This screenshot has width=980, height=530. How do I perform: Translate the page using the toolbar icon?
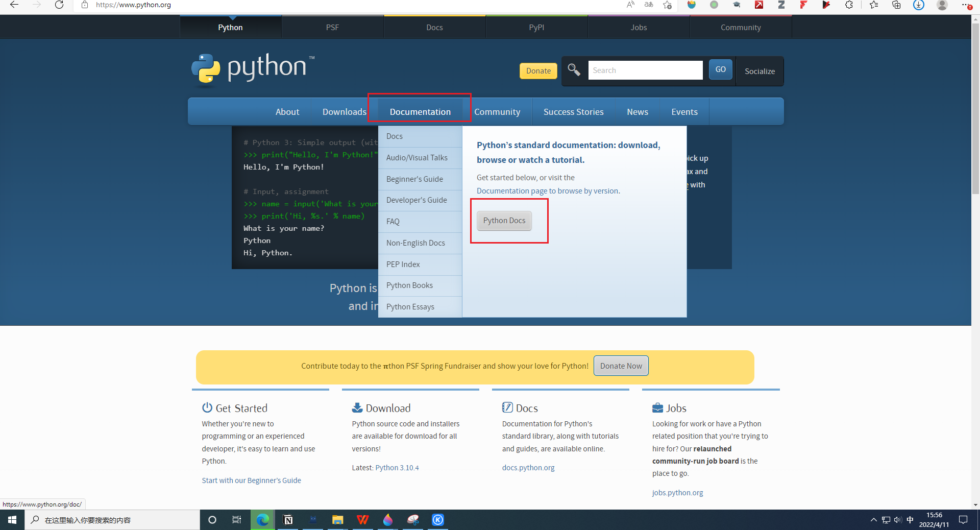click(648, 5)
